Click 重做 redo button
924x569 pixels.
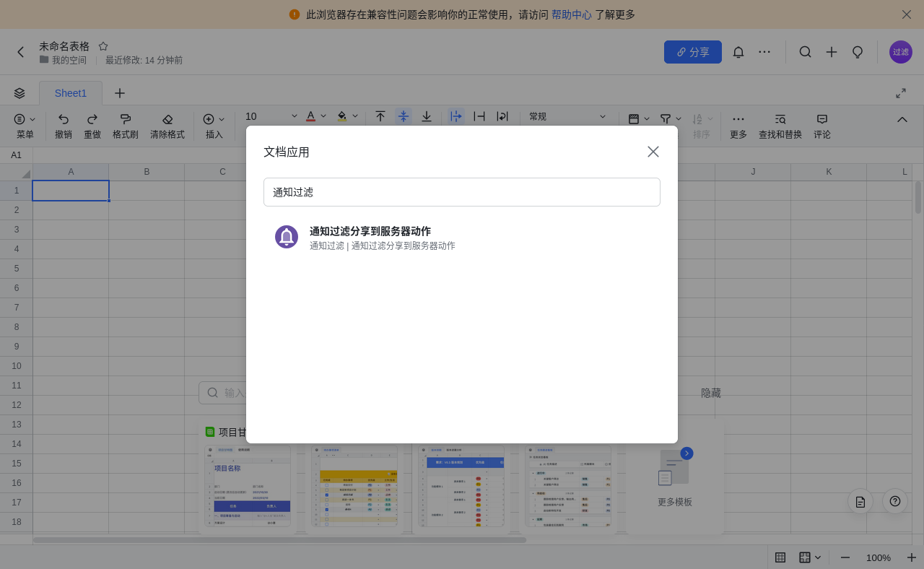pyautogui.click(x=92, y=126)
